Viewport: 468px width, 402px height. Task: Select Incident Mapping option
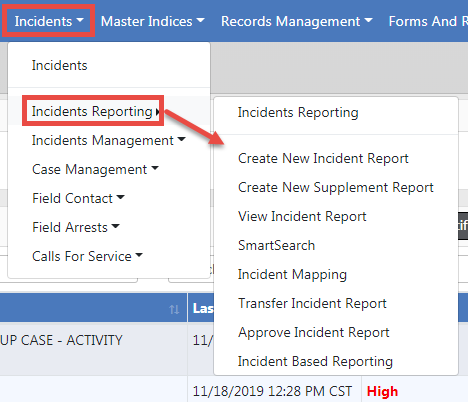(292, 274)
